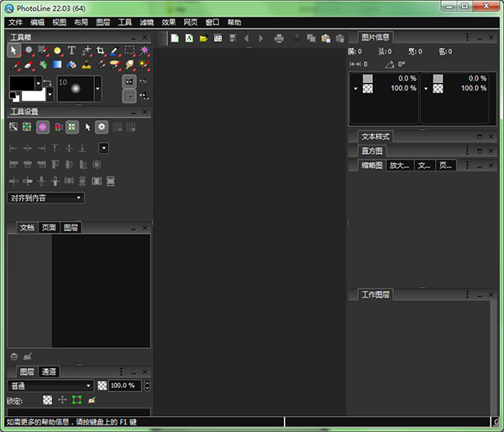The image size is (504, 432).
Task: Click the image browser toolbar icon
Action: pyautogui.click(x=218, y=39)
